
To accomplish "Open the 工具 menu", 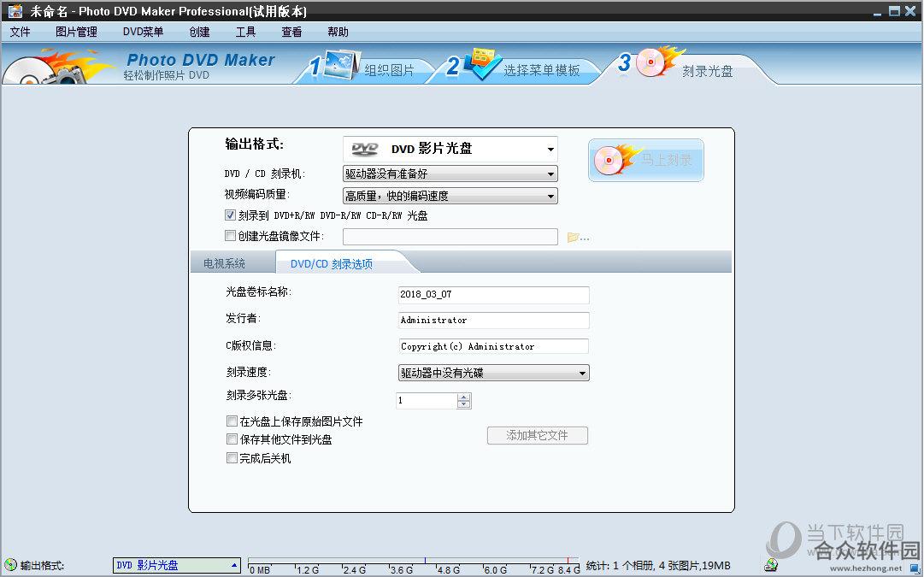I will click(x=245, y=32).
